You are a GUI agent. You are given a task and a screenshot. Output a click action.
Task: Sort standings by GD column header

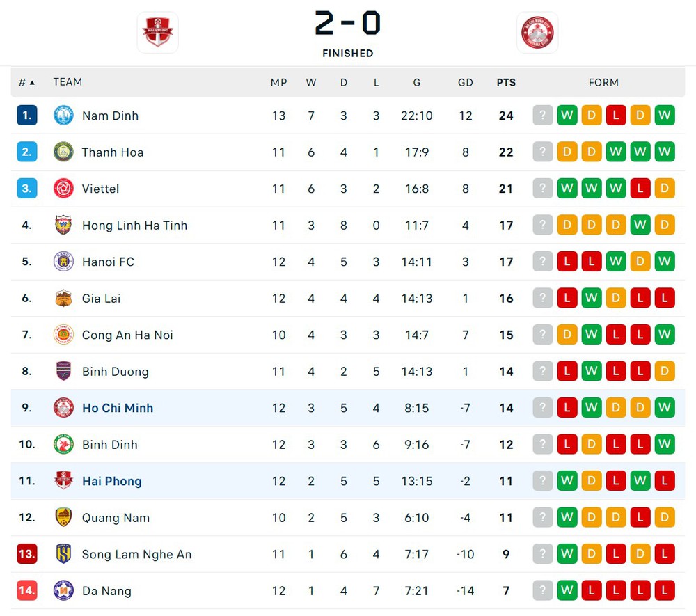(x=466, y=82)
